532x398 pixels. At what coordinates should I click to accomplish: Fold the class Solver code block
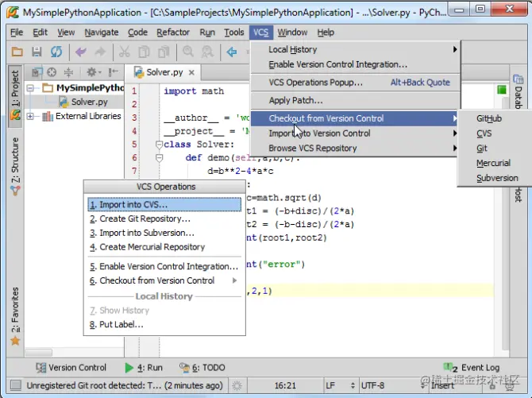click(x=159, y=145)
